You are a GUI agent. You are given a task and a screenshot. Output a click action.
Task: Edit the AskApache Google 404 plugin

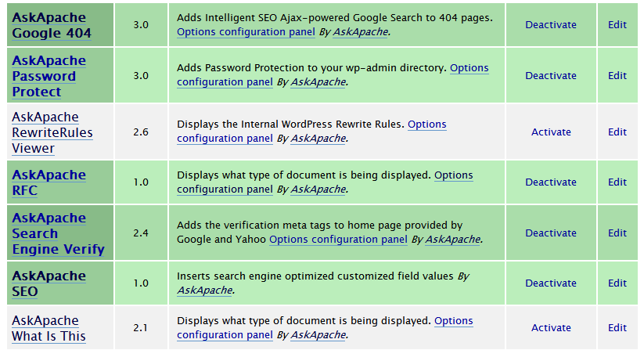pyautogui.click(x=617, y=24)
